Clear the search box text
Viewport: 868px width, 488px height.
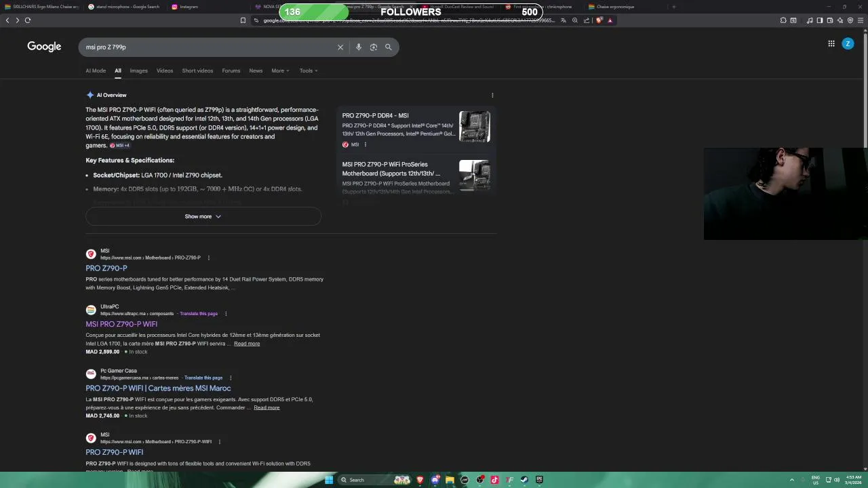pos(340,47)
